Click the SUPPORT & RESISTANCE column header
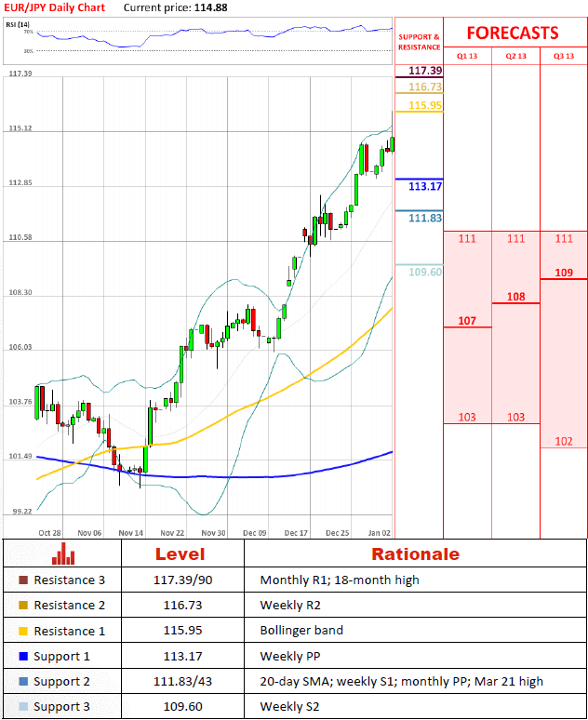 tap(419, 42)
